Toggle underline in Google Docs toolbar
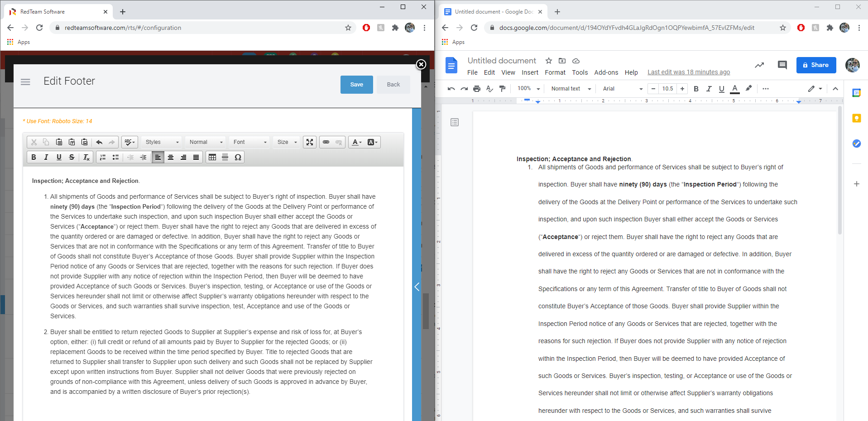The image size is (868, 421). (x=722, y=89)
